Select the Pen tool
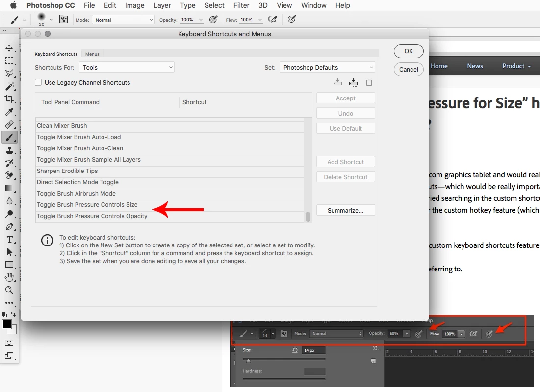The height and width of the screenshot is (392, 540). coord(9,227)
